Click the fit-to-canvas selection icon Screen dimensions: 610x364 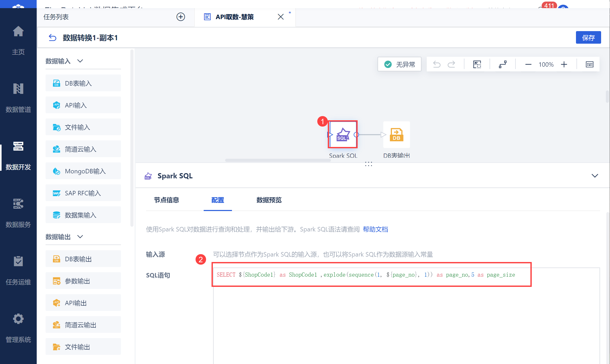(477, 64)
